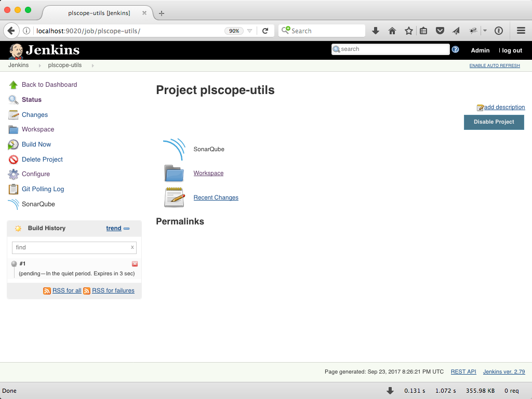Collapse the build history trend minus icon
This screenshot has width=532, height=399.
click(x=127, y=229)
